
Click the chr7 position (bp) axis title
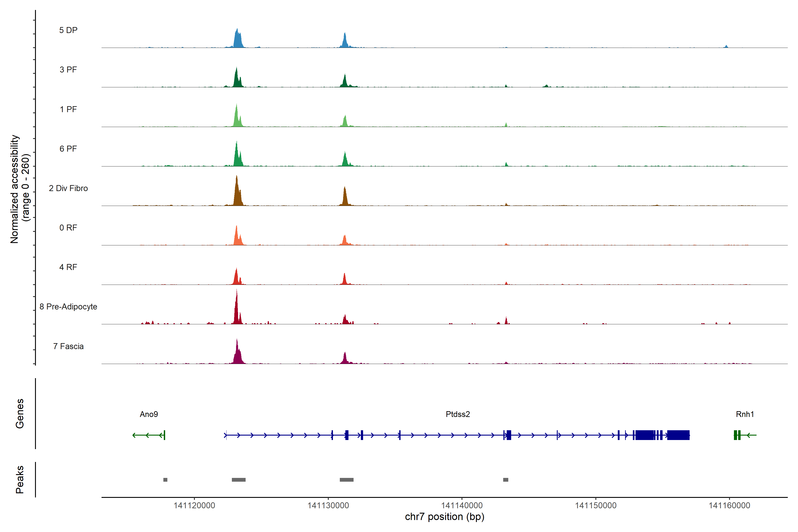tap(444, 517)
